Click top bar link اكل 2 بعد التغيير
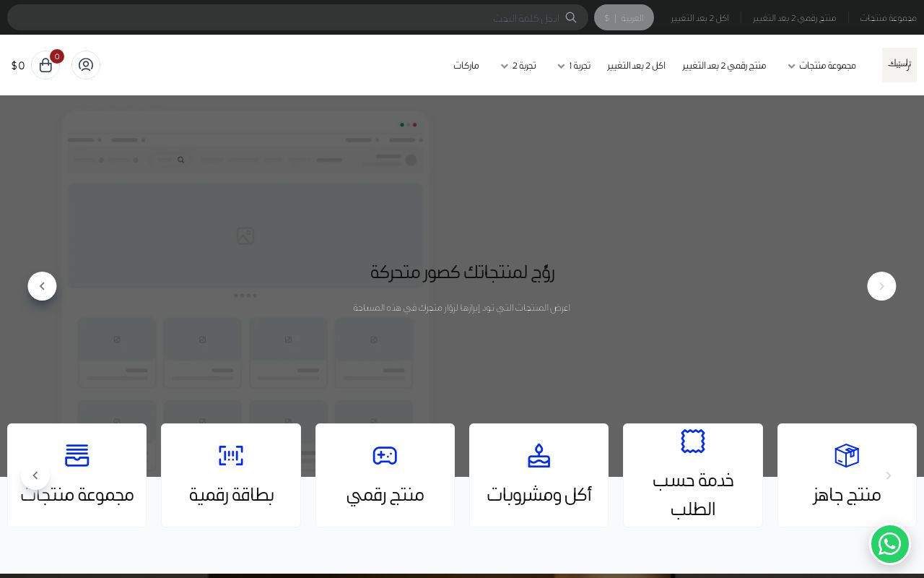This screenshot has height=578, width=924. [699, 18]
